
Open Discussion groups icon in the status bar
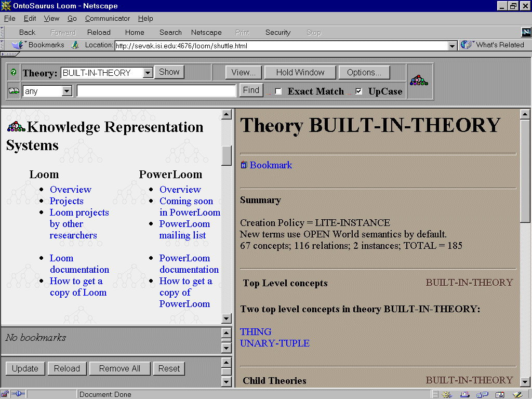pyautogui.click(x=482, y=394)
